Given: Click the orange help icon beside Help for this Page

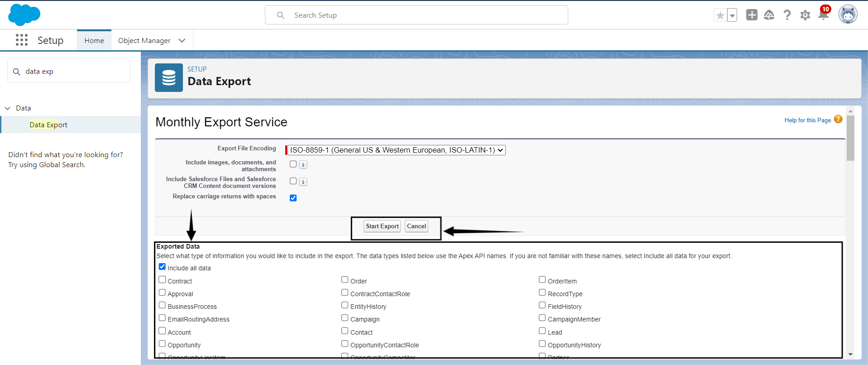Looking at the screenshot, I should (838, 119).
